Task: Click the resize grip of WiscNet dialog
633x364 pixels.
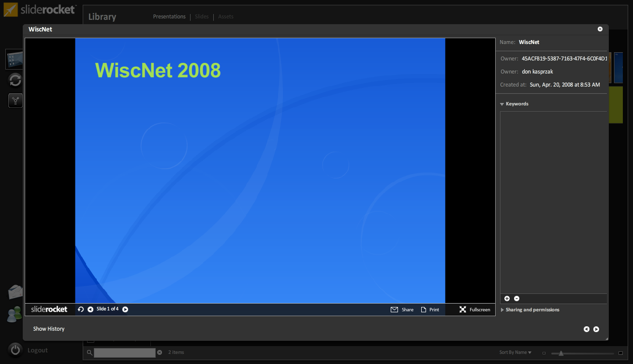Action: pos(606,338)
